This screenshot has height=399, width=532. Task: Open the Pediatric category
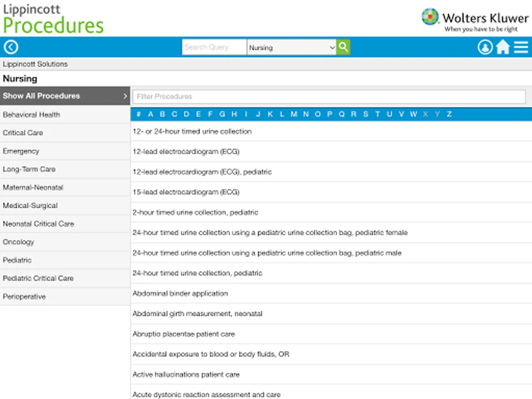coord(65,260)
